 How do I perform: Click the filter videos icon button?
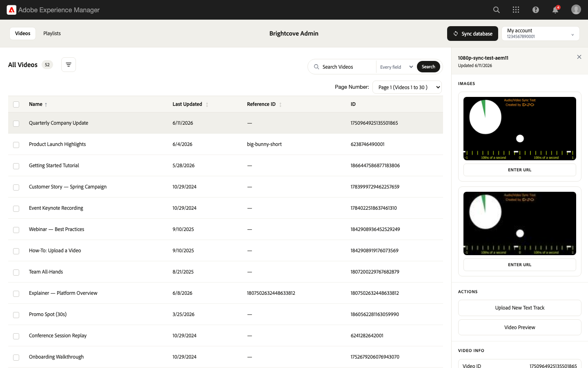tap(69, 65)
